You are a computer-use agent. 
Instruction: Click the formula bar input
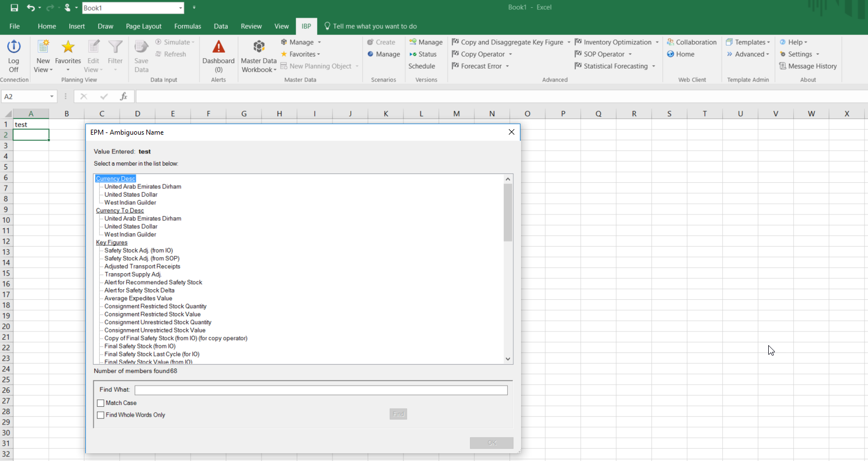pos(502,96)
